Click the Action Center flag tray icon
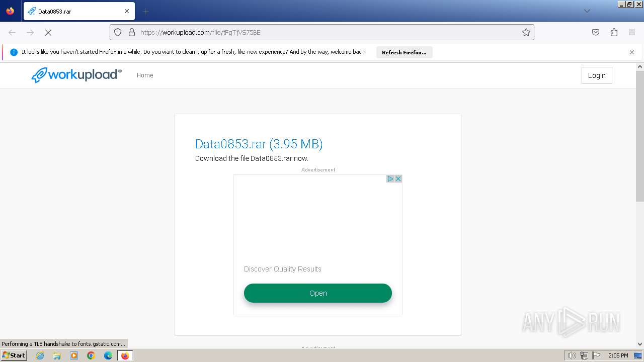 pos(596,355)
